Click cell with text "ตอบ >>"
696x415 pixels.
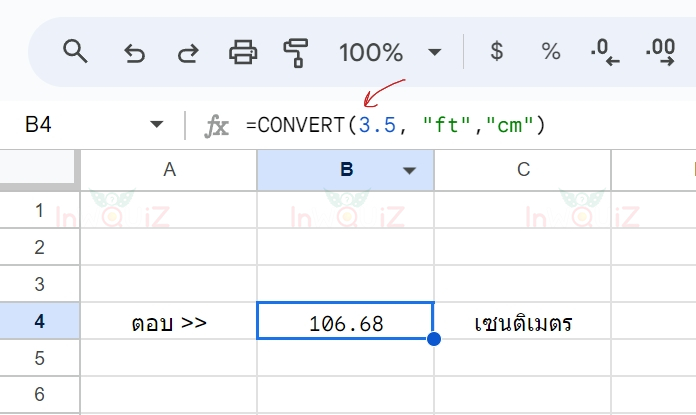pyautogui.click(x=169, y=321)
